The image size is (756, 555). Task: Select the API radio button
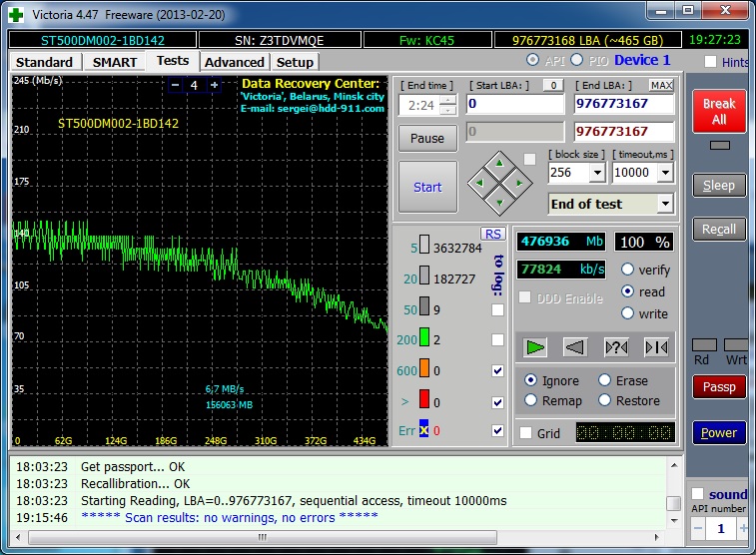[532, 60]
